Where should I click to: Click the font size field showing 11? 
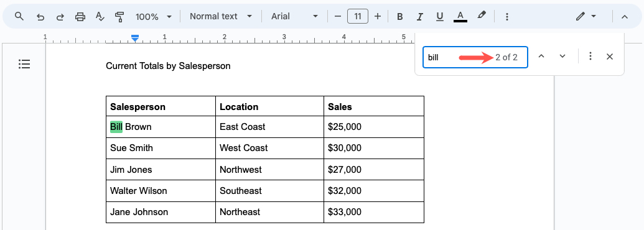pos(358,16)
